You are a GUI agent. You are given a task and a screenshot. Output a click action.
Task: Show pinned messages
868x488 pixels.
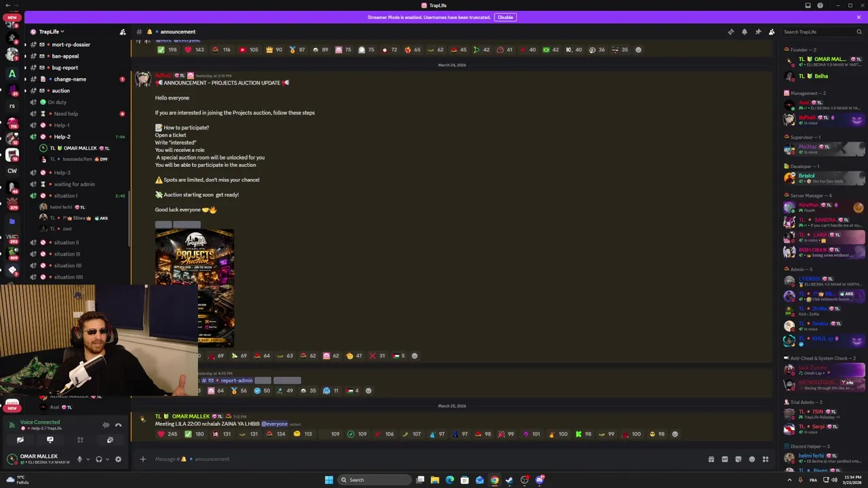[x=758, y=32]
